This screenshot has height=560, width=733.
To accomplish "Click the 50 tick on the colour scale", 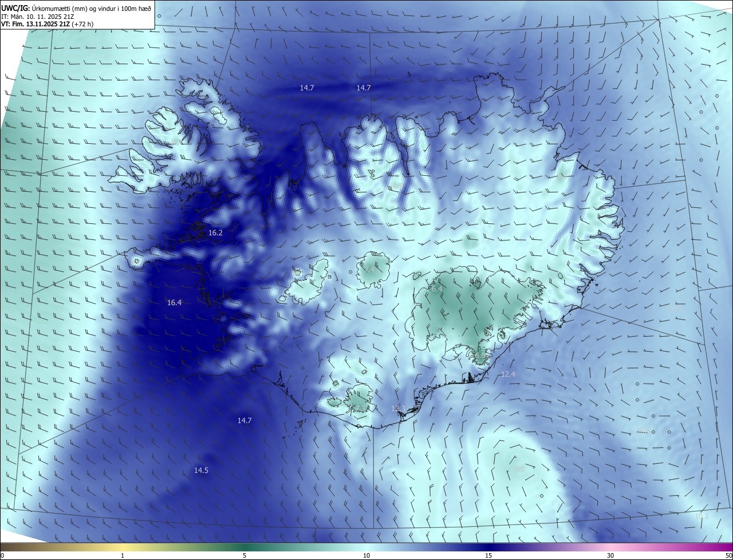I will 728,555.
